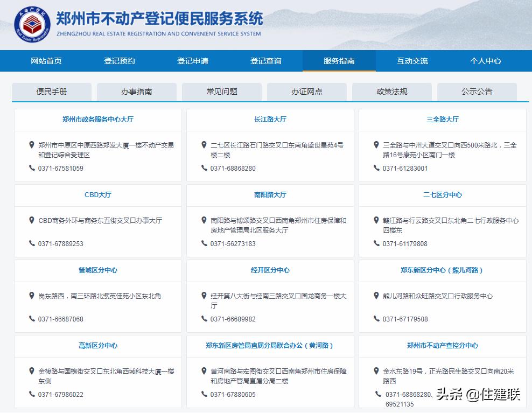Image resolution: width=532 pixels, height=413 pixels.
Task: Click location pin icon in 郑州市政务服务中心大厅 card
Action: point(32,145)
